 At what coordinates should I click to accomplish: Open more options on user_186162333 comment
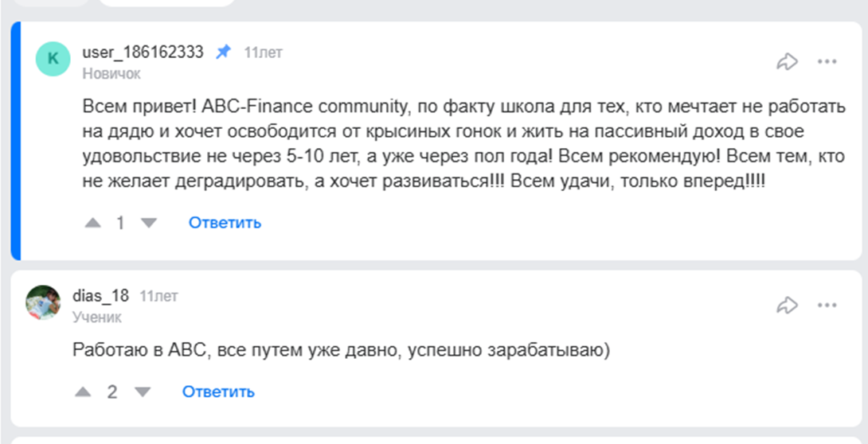point(827,61)
